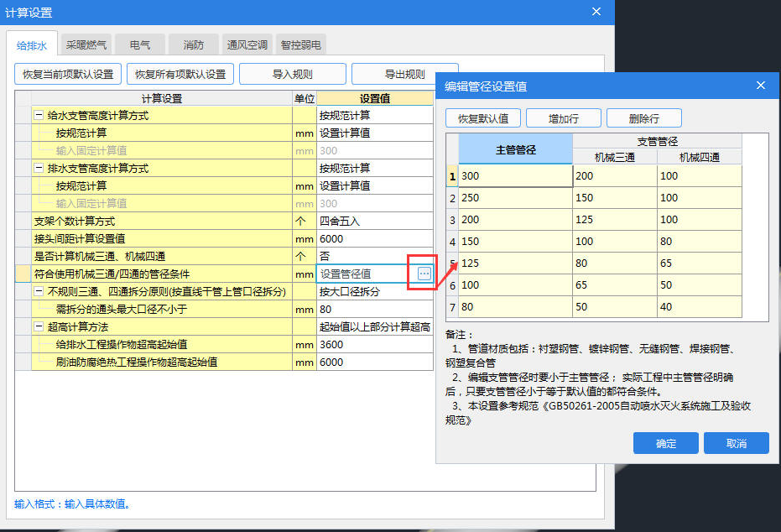Collapse the 超高计算方法 group

39,327
